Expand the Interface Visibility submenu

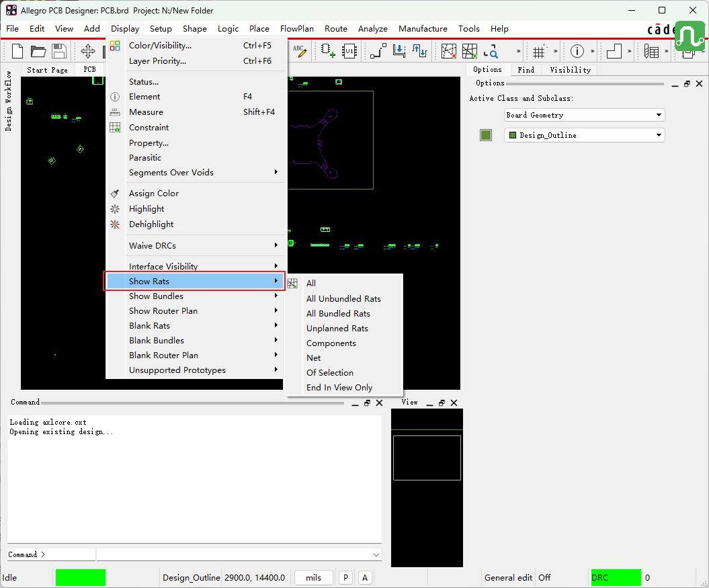click(x=196, y=266)
